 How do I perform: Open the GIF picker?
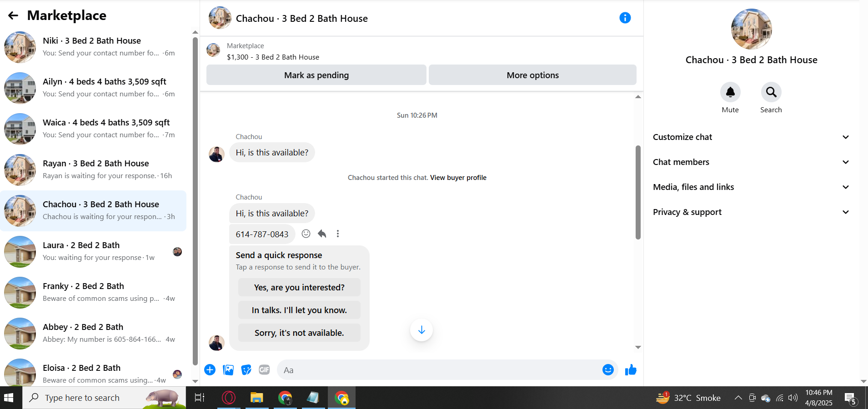click(x=264, y=370)
